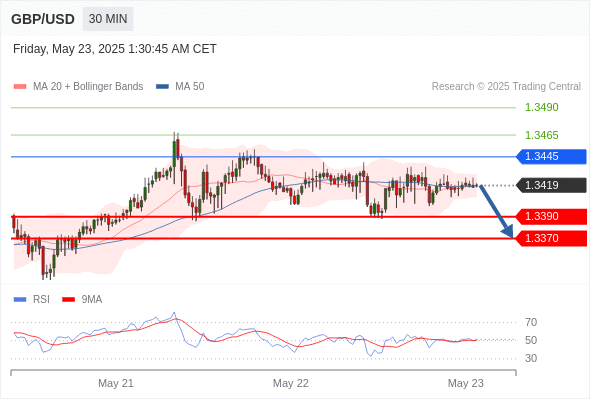Click the RSI 30 axis value
This screenshot has width=590, height=400.
531,358
